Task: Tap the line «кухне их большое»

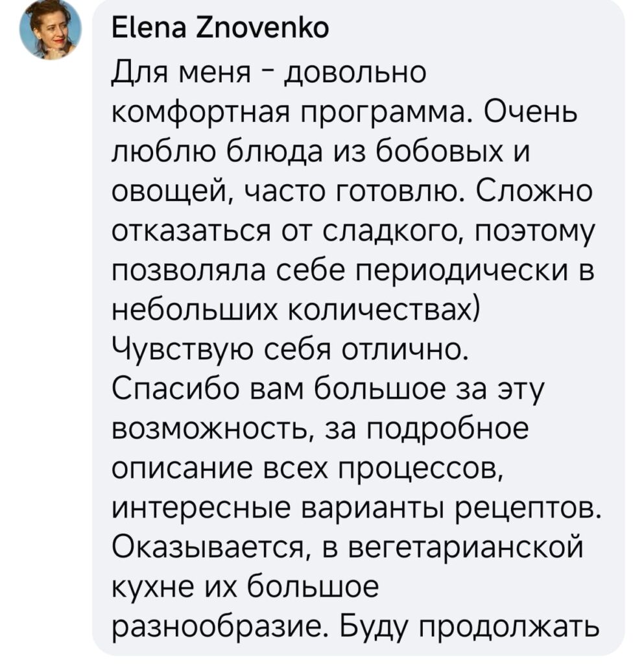Action: click(245, 587)
